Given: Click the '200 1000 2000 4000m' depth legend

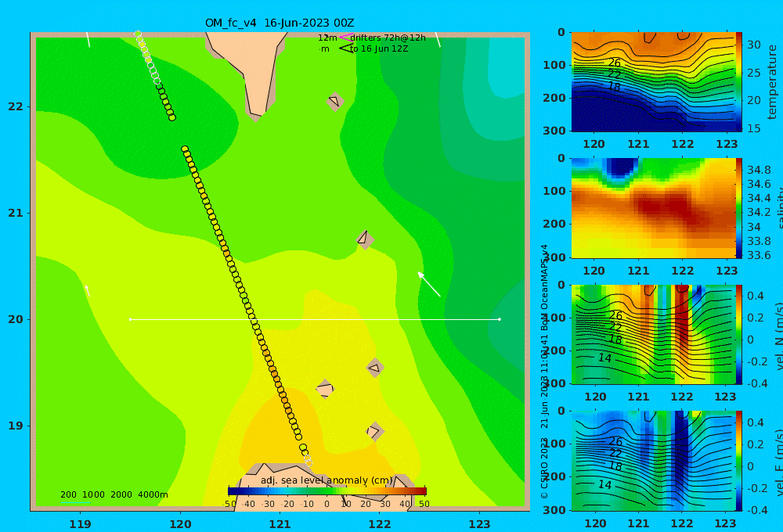Looking at the screenshot, I should pos(114,494).
